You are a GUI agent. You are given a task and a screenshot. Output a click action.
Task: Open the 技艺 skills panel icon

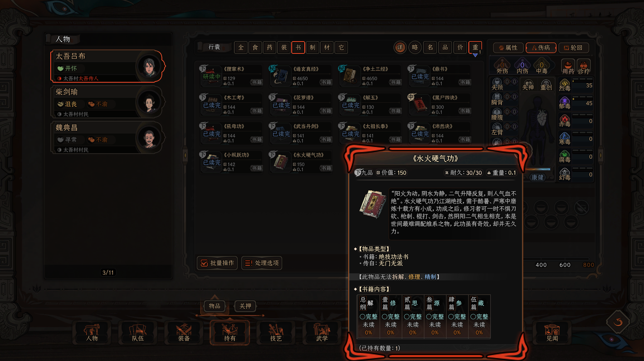[x=276, y=332]
